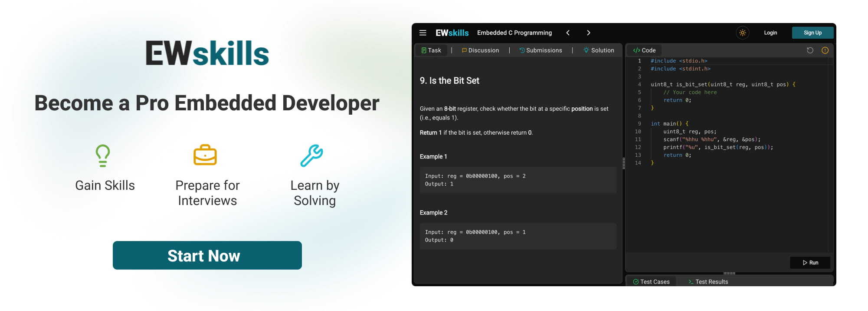Click the Embedded C Programming title
The width and height of the screenshot is (868, 311).
click(x=514, y=33)
